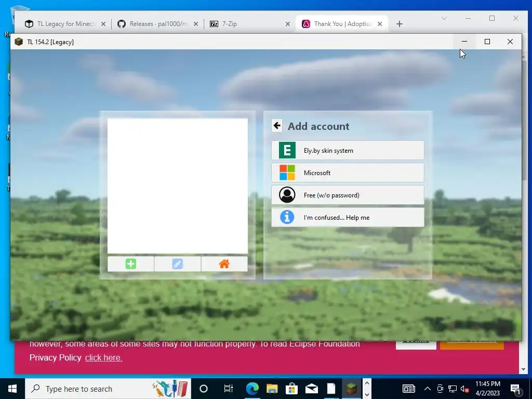This screenshot has width=532, height=399.
Task: Click the taskbar toolbar down arrow
Action: click(x=367, y=395)
